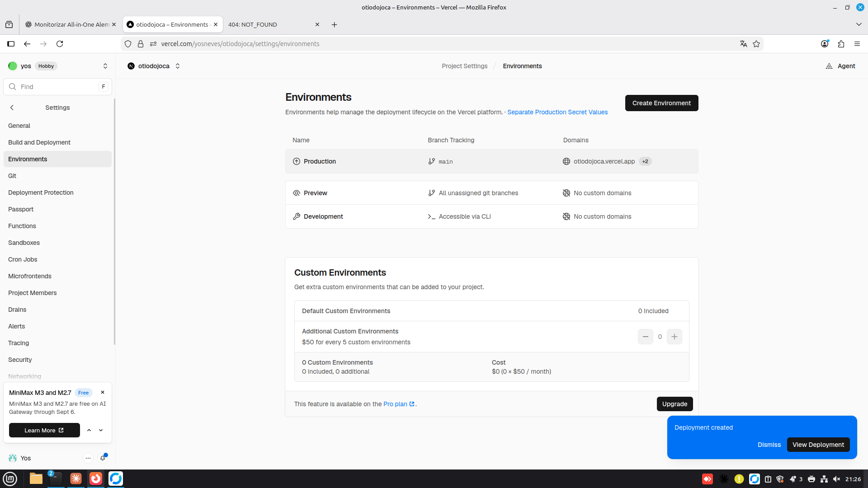868x488 pixels.
Task: Open Deployment Protection settings
Action: (x=57, y=192)
